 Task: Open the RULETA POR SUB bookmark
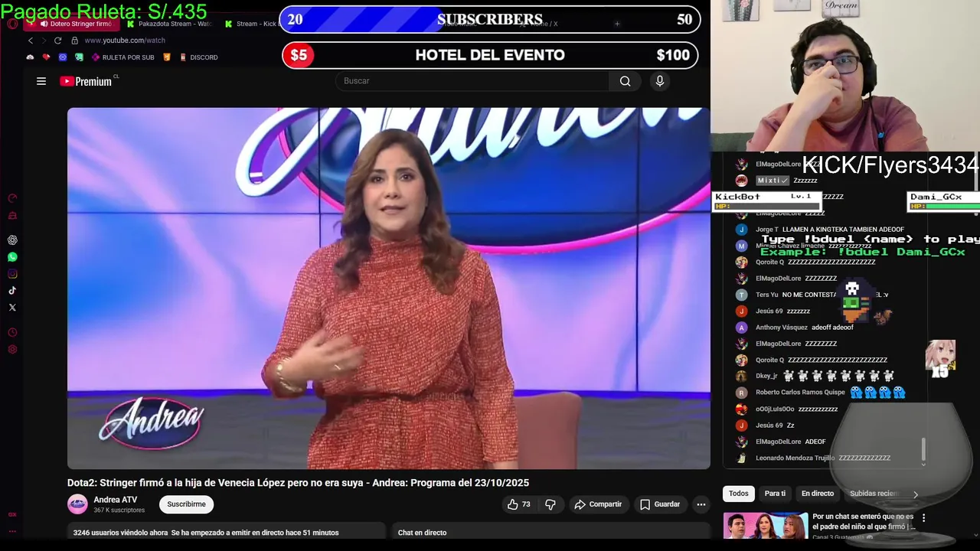pos(122,57)
